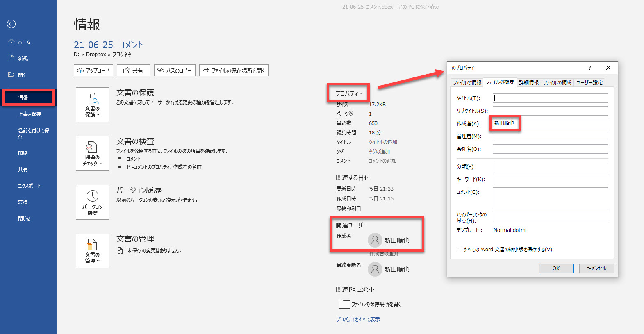Click the パスのコピー button
This screenshot has width=644, height=334.
pyautogui.click(x=175, y=70)
